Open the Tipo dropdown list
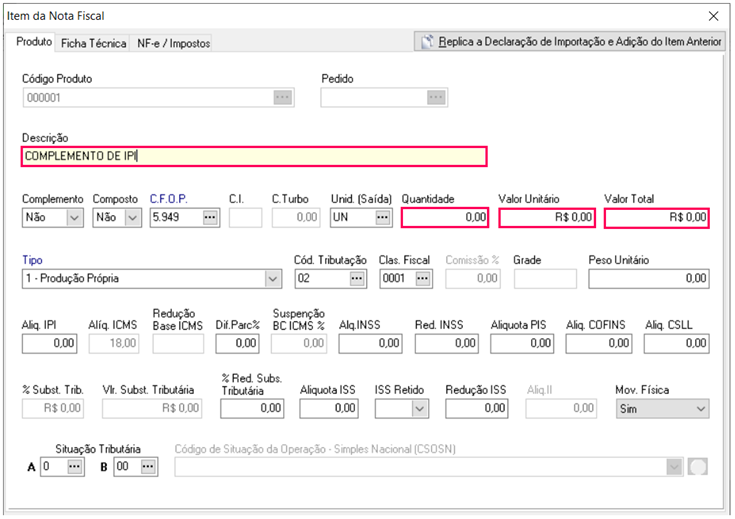The image size is (735, 519). 273,278
